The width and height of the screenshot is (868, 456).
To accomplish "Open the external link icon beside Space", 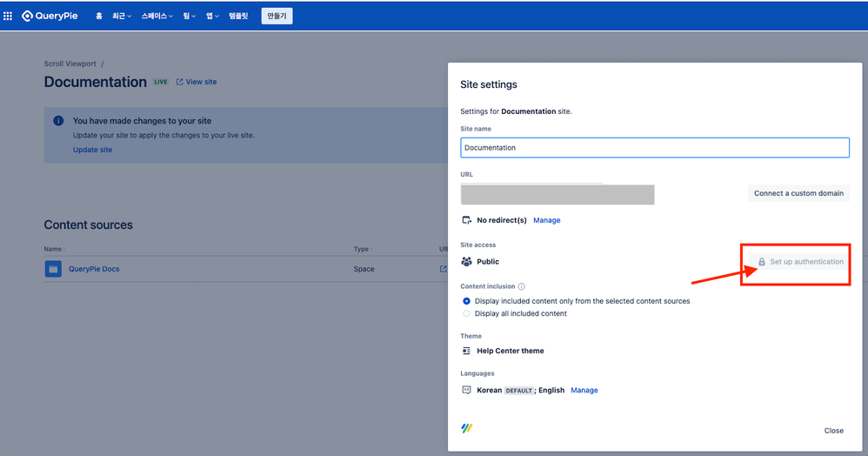I will pos(443,269).
